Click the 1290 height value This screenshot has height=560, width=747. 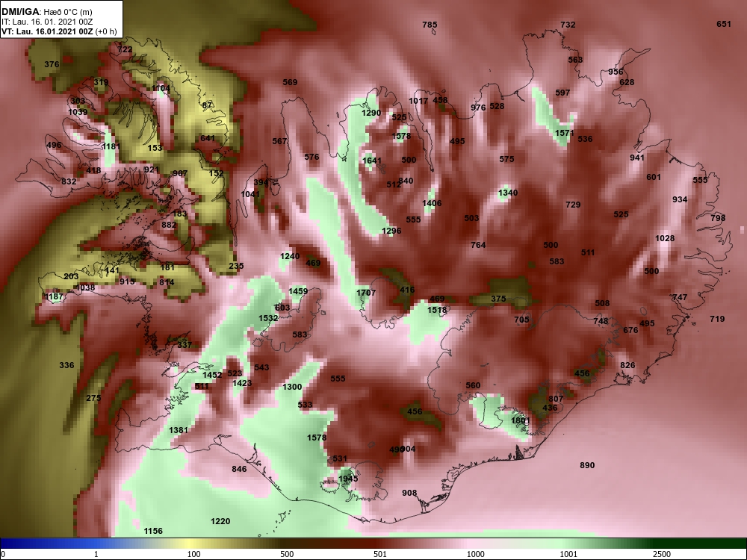(x=371, y=113)
